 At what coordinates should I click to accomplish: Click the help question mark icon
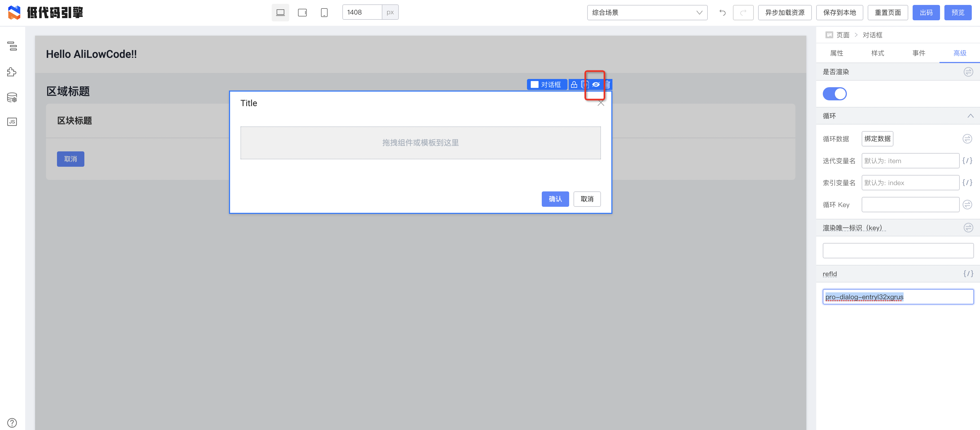point(12,422)
